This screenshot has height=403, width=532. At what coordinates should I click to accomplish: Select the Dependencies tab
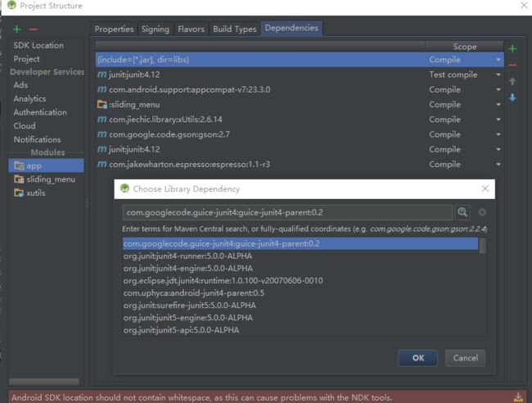292,28
